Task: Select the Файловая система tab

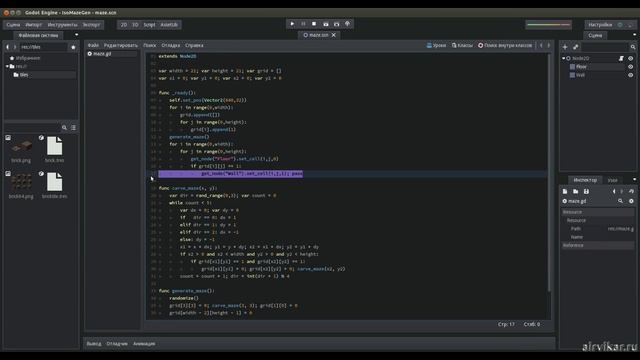Action: coord(38,36)
